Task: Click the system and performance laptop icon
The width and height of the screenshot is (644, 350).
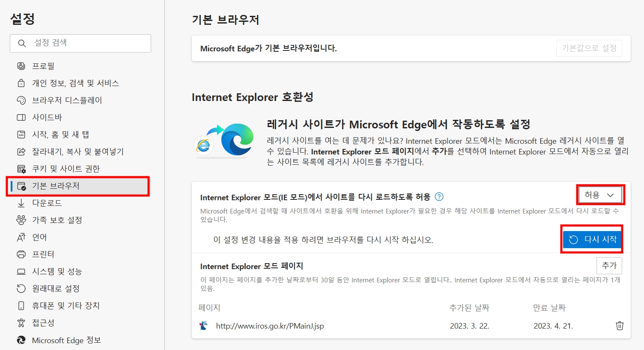Action: [x=21, y=271]
